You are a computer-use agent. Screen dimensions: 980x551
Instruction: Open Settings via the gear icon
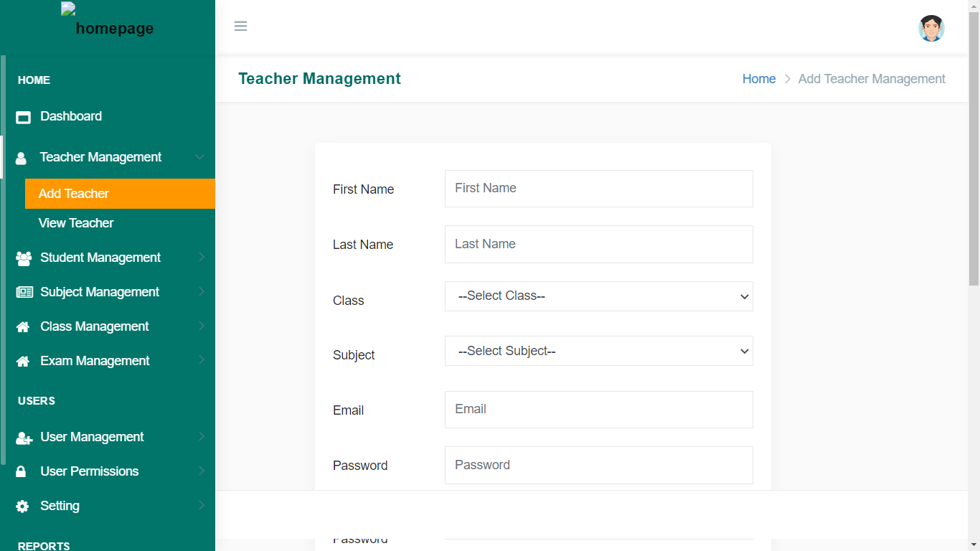click(22, 505)
